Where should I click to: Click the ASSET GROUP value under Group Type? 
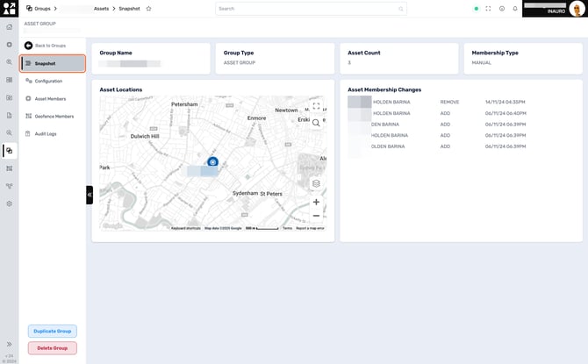click(240, 62)
